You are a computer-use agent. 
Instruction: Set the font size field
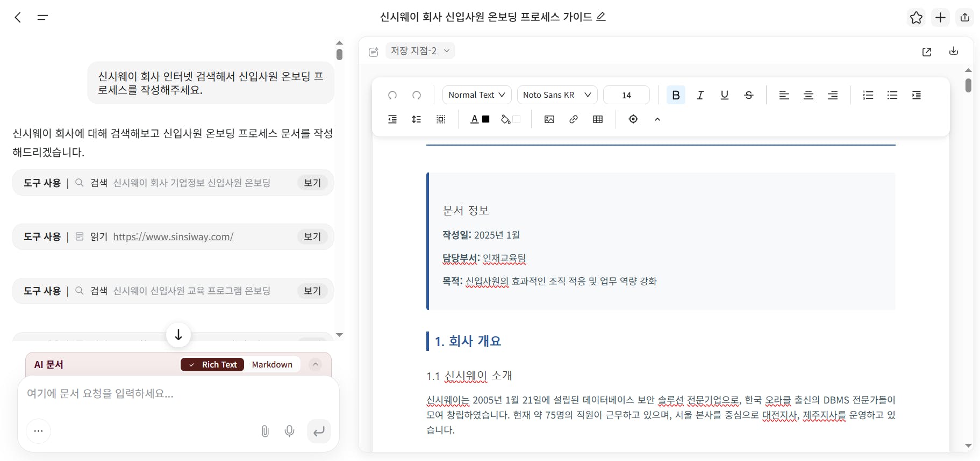[x=626, y=95]
